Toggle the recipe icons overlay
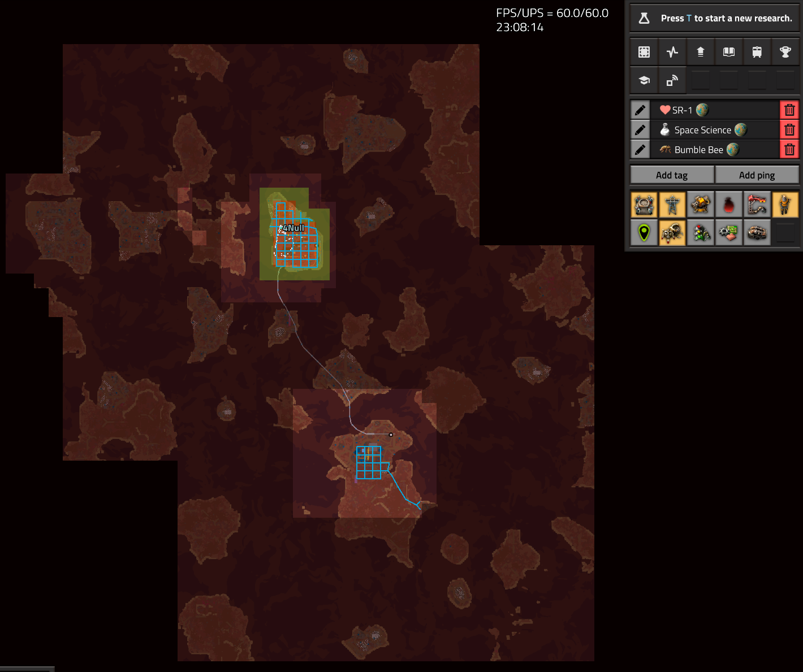 click(729, 233)
